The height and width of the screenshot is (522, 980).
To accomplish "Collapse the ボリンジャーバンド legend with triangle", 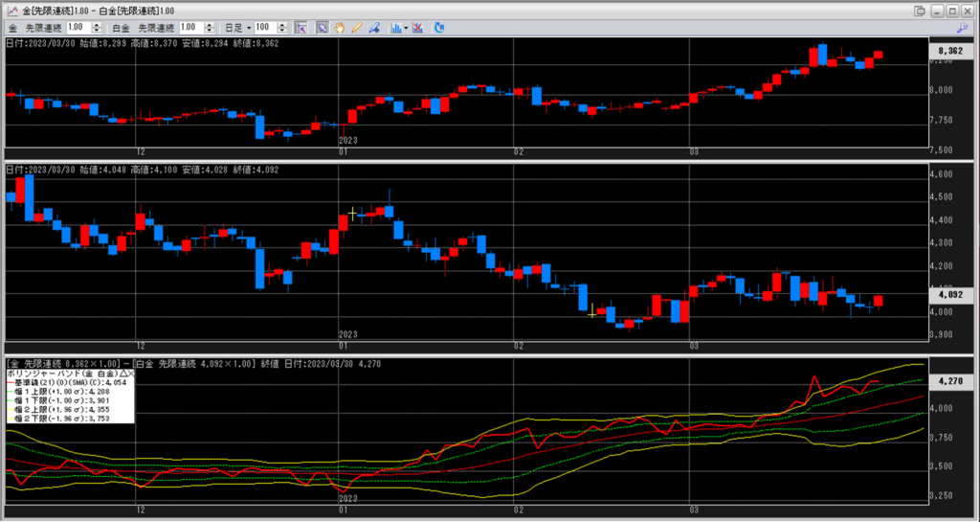I will click(x=121, y=372).
